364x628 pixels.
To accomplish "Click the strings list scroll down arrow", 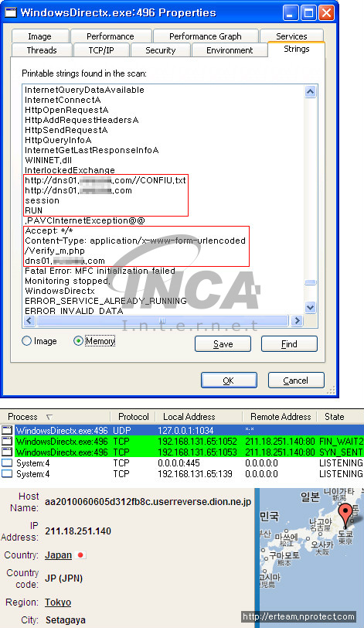I will (311, 307).
